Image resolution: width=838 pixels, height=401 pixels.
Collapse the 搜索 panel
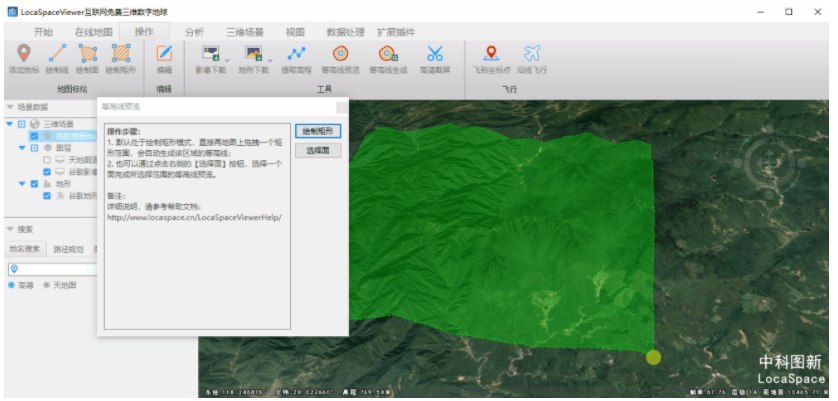(10, 229)
